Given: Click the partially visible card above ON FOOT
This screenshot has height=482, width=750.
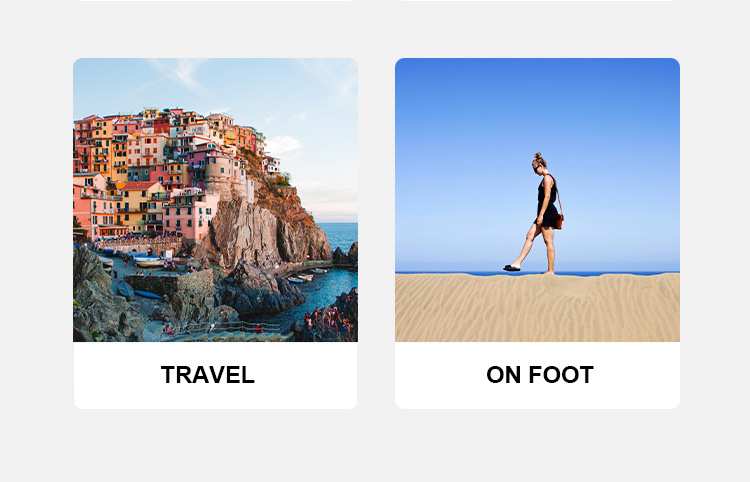Looking at the screenshot, I should (x=537, y=0).
